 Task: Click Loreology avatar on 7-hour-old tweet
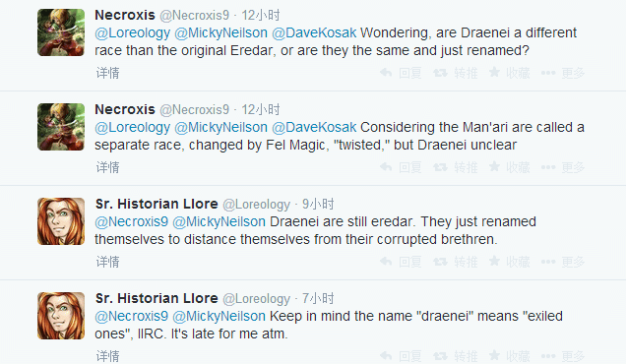tap(61, 316)
